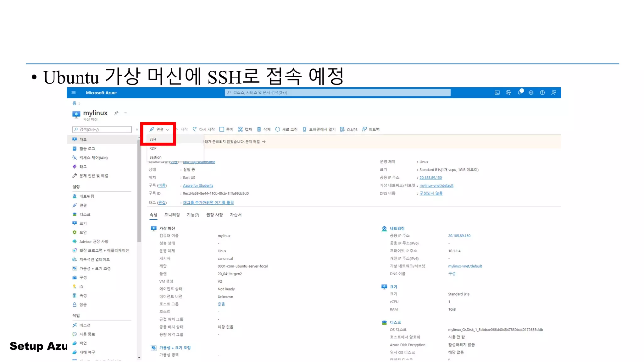Click 네트워킹 heading in properties pane

point(397,228)
